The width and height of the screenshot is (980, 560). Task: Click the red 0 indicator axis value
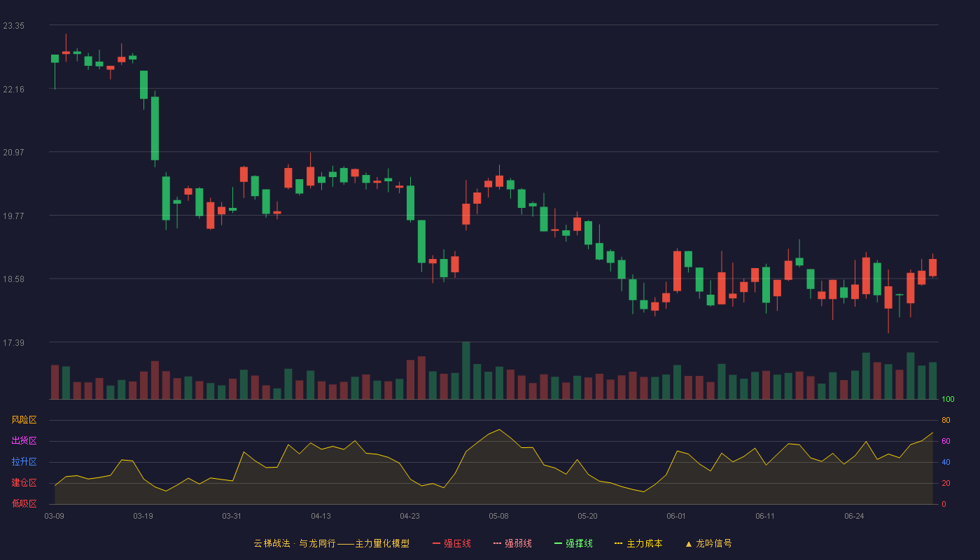944,504
